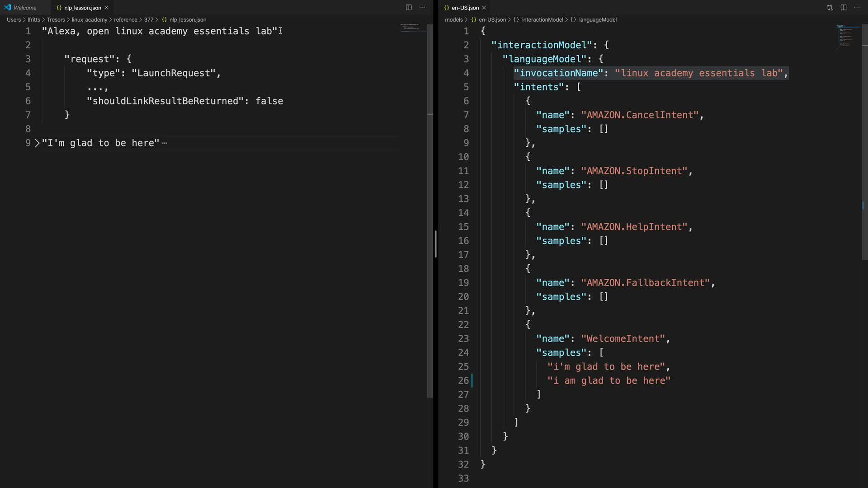The height and width of the screenshot is (488, 868).
Task: Split the left editor group
Action: (408, 7)
